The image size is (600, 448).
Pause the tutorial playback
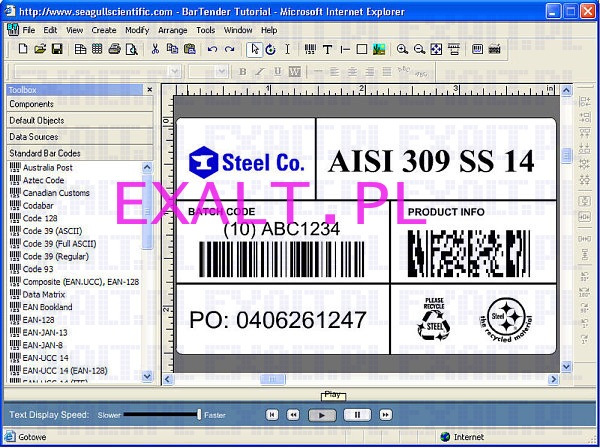357,415
